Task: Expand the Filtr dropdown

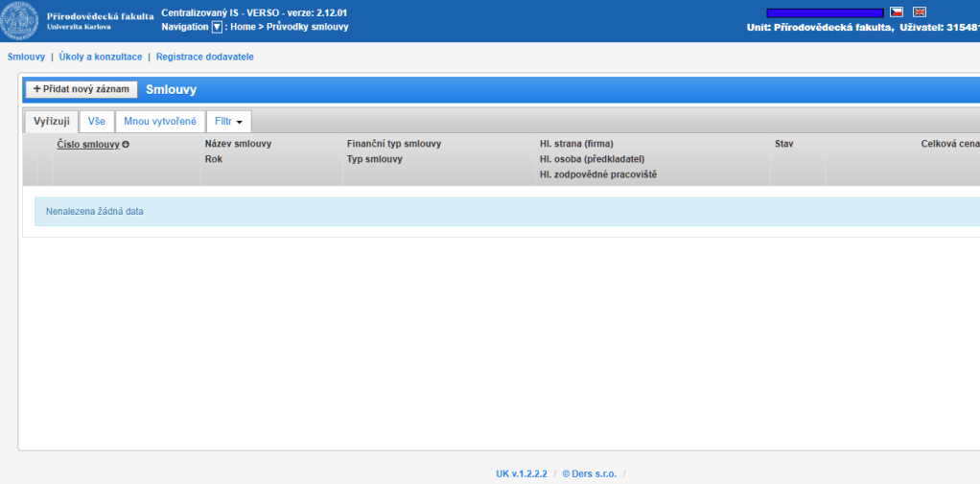Action: pos(228,122)
